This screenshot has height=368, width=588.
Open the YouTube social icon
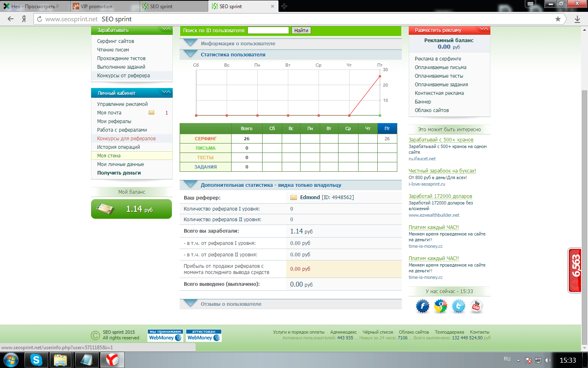477,306
